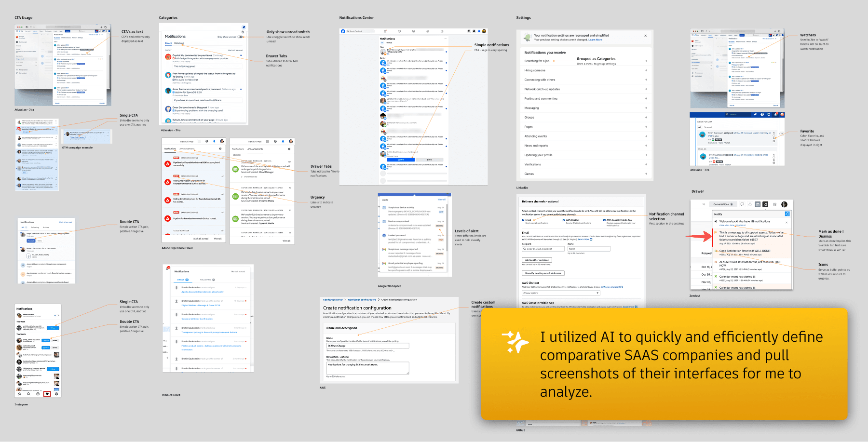Open the apps grid in Adobe Notifications tab panel
This screenshot has height=442, width=868.
coord(199,141)
